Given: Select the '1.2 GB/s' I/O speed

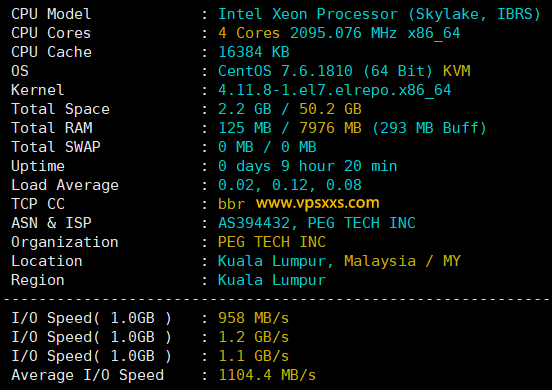Looking at the screenshot, I should [x=253, y=337].
